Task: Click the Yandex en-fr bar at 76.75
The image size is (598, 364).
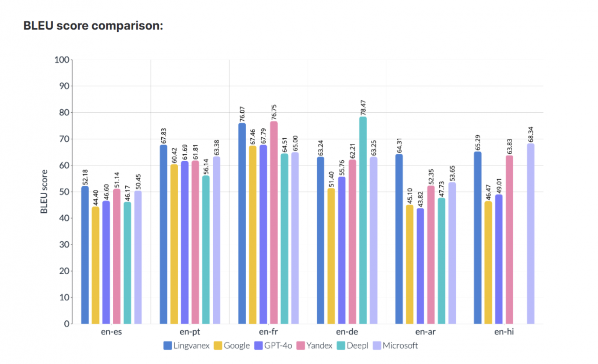Action: (x=274, y=222)
